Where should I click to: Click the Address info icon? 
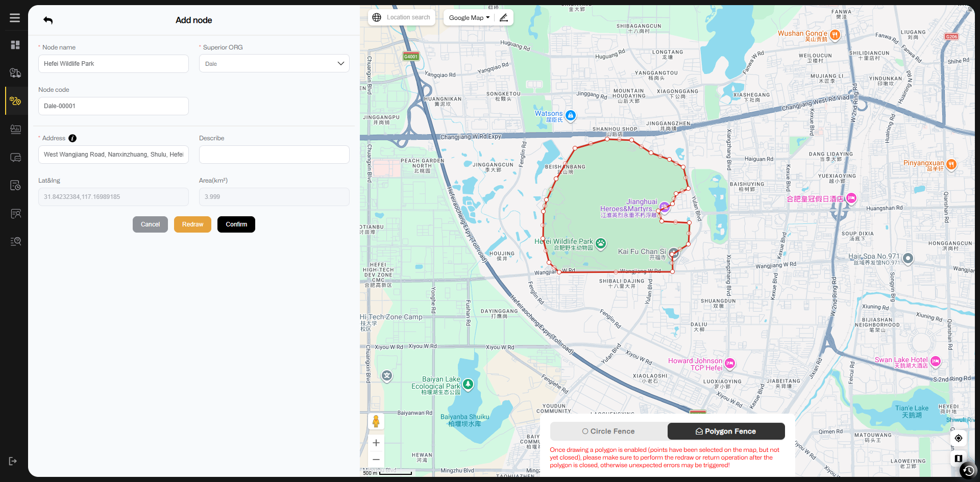click(72, 138)
